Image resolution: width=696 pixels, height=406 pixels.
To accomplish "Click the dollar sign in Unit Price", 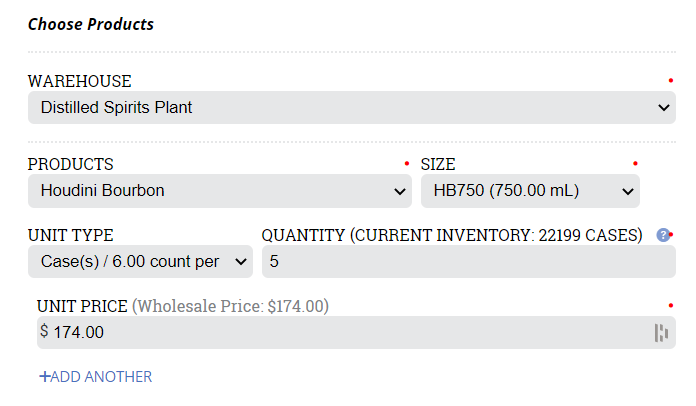I will (x=44, y=331).
